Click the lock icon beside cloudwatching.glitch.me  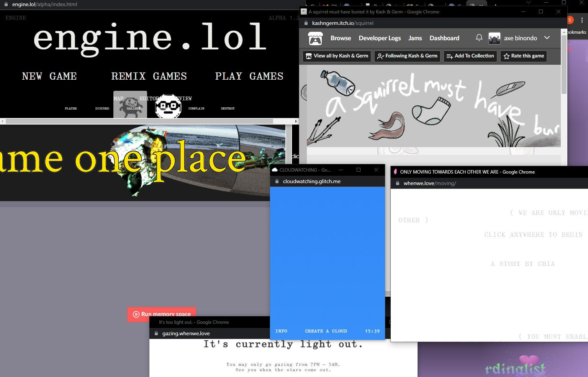tap(277, 182)
